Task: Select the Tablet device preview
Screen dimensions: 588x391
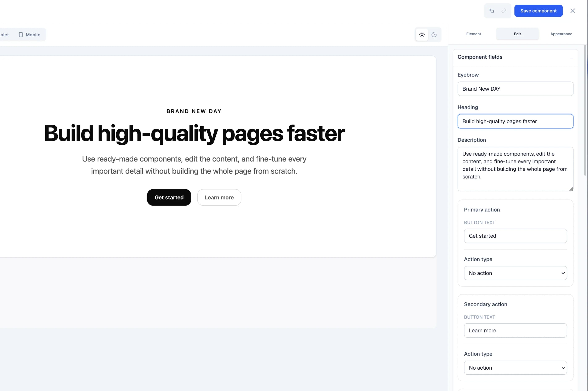Action: coord(4,35)
